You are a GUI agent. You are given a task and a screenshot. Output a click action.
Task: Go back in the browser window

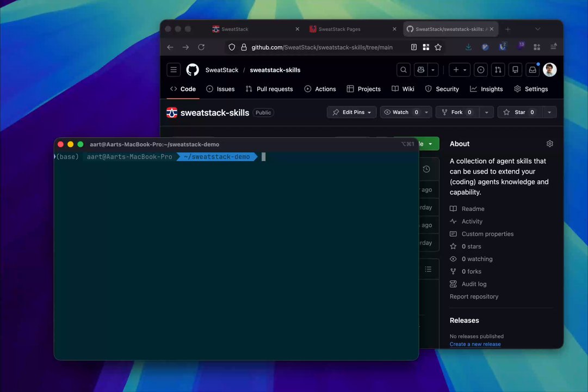coord(170,47)
